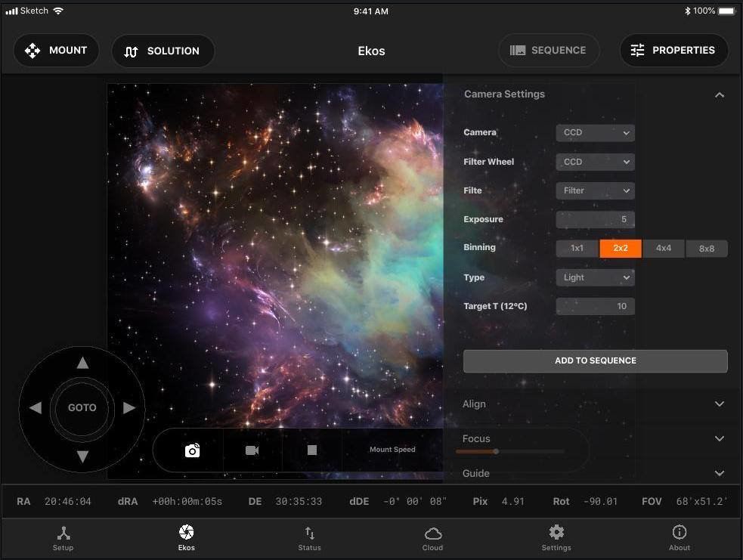Screen dimensions: 743x560
Task: Collapse the Camera Settings section
Action: (720, 94)
